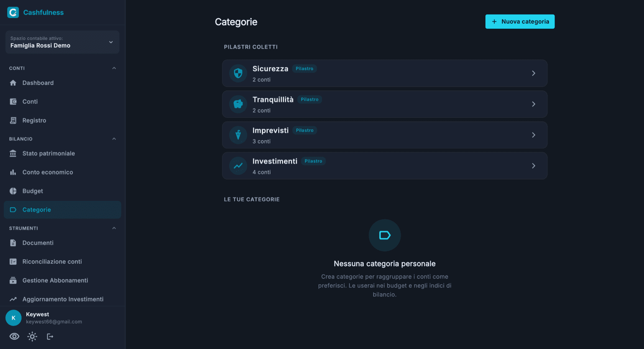The height and width of the screenshot is (349, 644).
Task: Collapse the CONTI sidebar section
Action: 114,68
